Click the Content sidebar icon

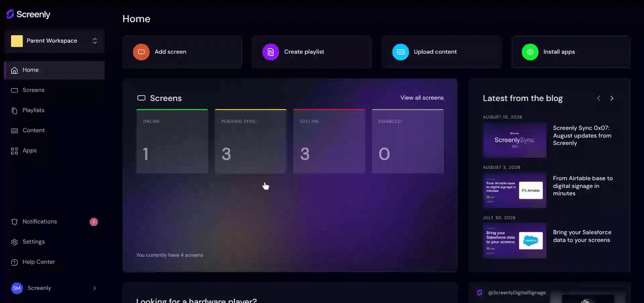pos(14,130)
